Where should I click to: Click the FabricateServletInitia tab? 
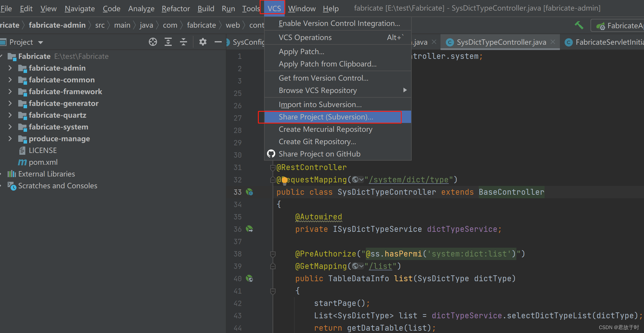[607, 42]
